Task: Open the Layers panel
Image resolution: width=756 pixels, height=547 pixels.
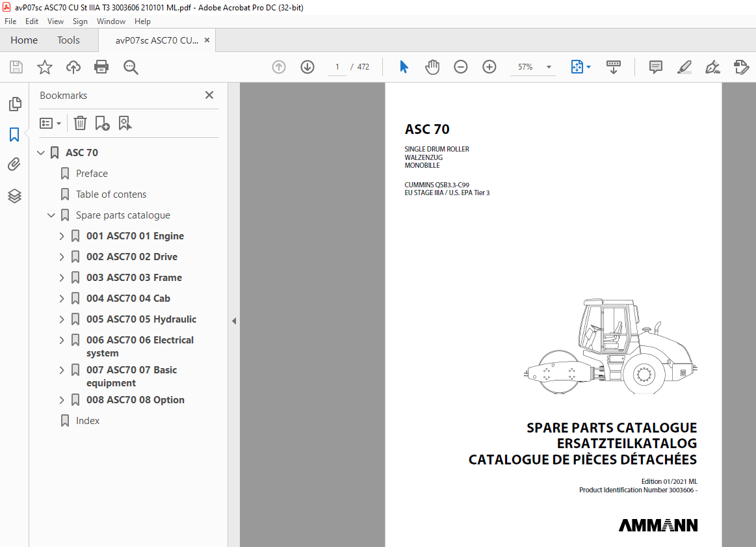Action: point(15,196)
